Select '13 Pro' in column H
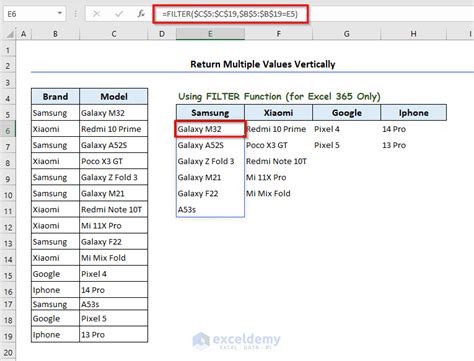 414,145
